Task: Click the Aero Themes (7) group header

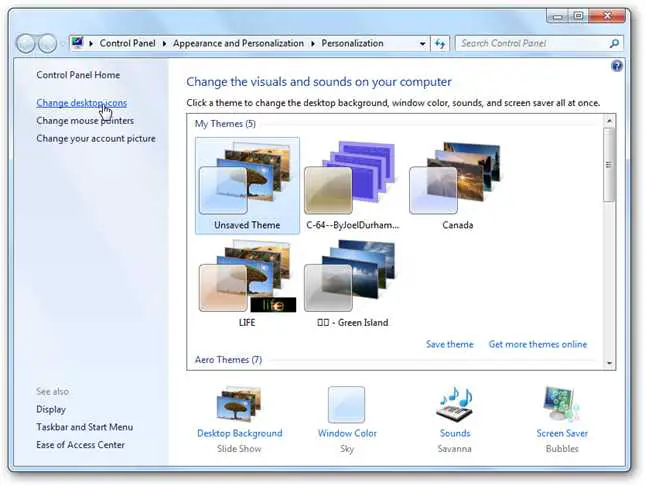Action: [x=228, y=360]
